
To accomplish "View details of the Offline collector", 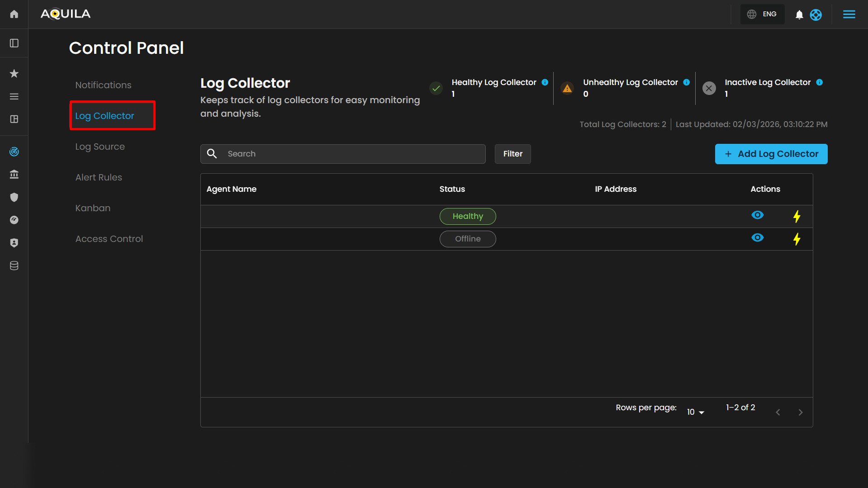I will click(757, 238).
